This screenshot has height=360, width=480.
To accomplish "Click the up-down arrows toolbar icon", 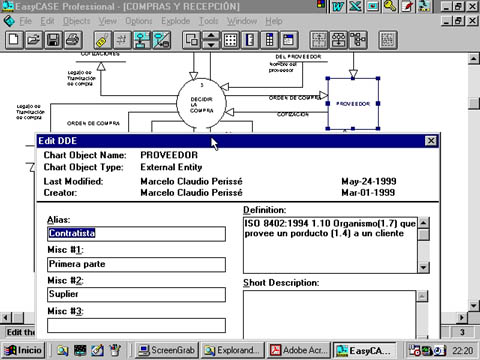I will (x=211, y=40).
